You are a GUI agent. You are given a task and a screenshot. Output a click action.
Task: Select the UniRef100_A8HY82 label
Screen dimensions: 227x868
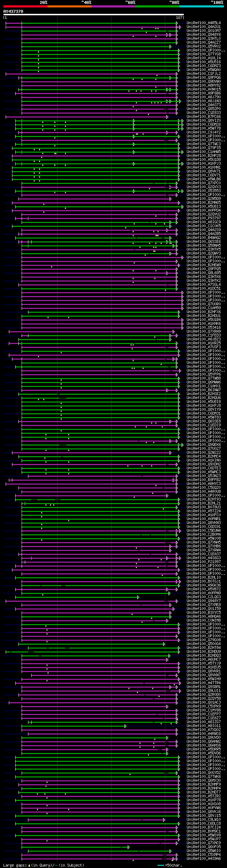[204, 86]
